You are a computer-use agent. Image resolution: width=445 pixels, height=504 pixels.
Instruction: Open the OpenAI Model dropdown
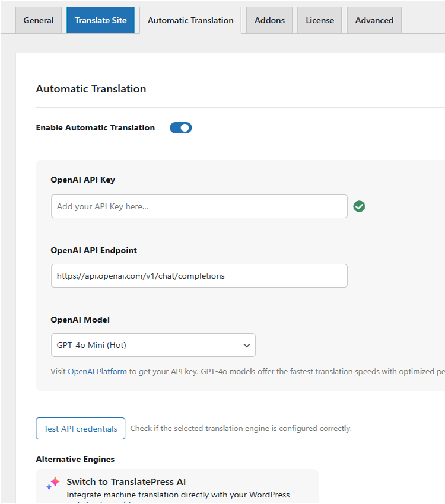pos(153,345)
